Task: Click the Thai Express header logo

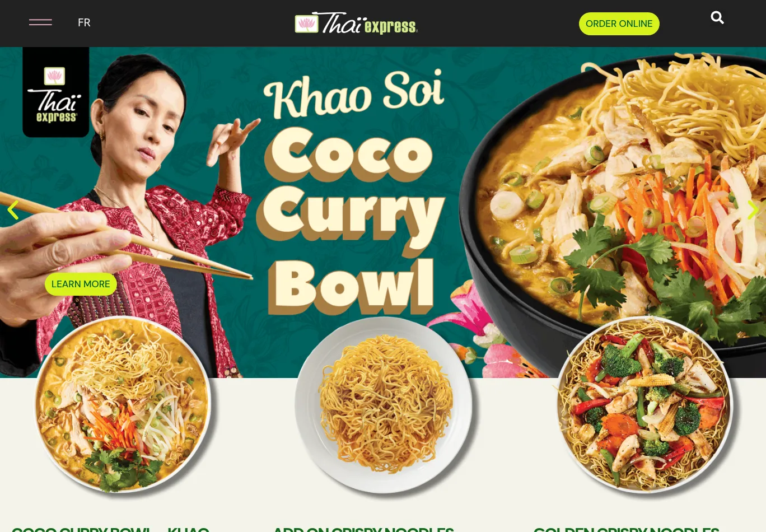Action: coord(356,23)
